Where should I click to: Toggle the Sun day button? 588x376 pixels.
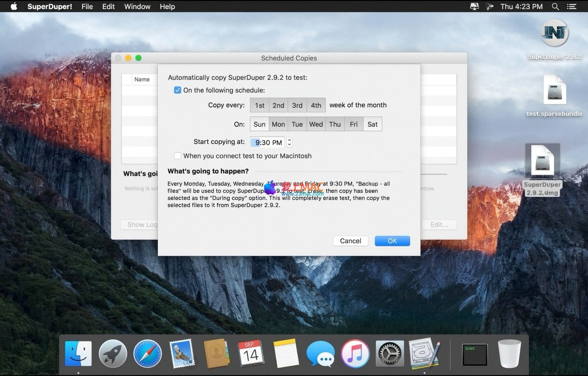260,124
